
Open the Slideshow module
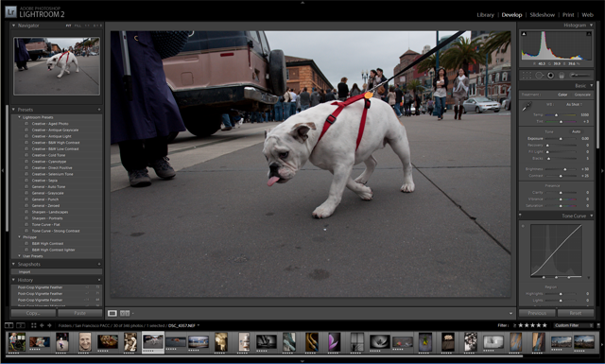tap(542, 15)
